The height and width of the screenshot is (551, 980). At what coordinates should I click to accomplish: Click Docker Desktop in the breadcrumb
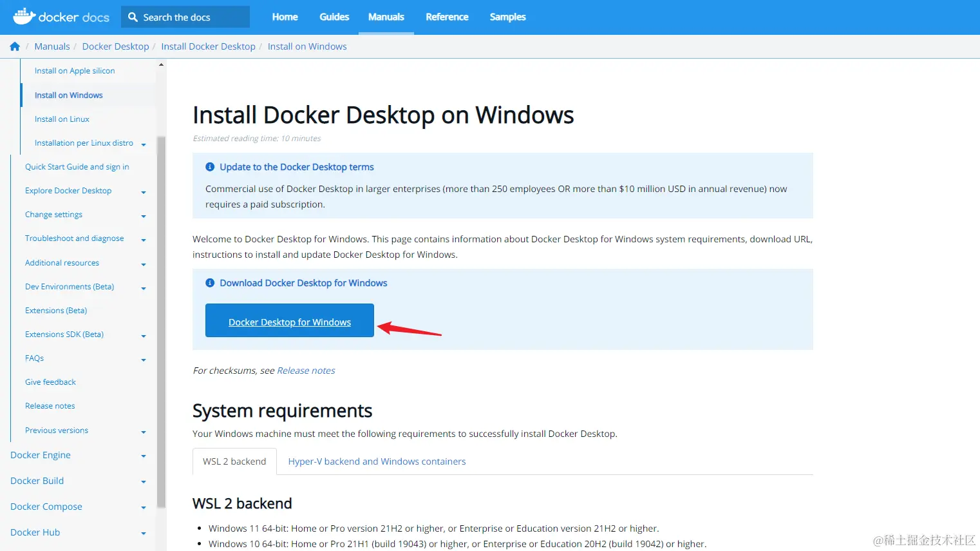[116, 46]
